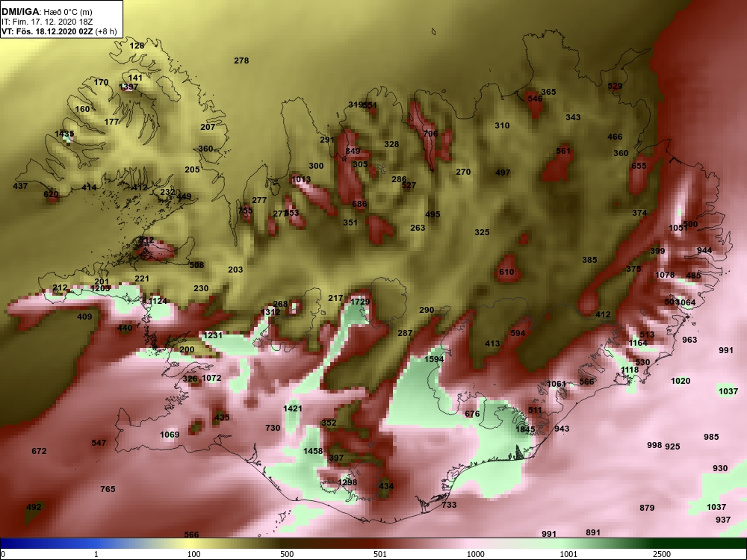Viewport: 747px width, 560px height.
Task: Click the map value '672'
Action: (39, 451)
